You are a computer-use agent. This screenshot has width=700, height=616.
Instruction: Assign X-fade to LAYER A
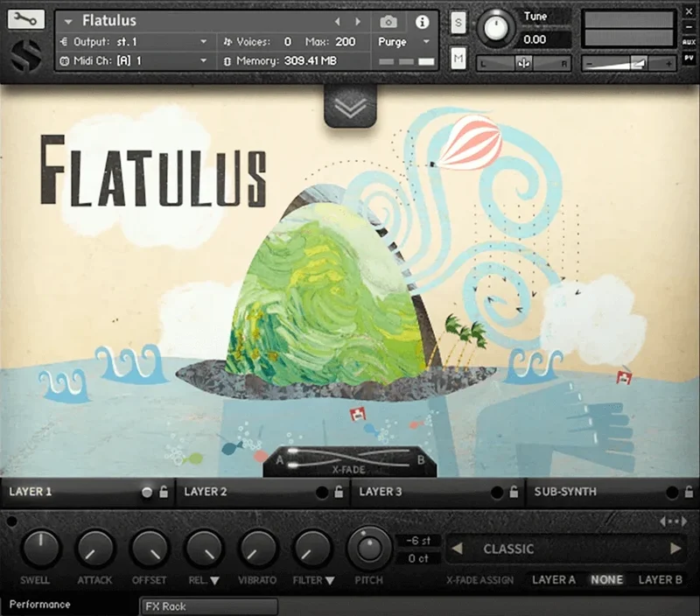coord(554,580)
